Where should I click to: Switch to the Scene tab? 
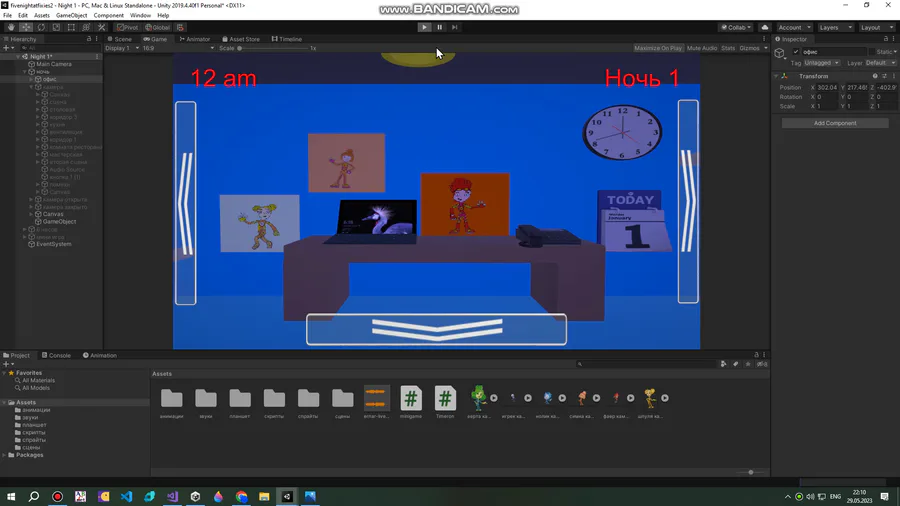119,39
